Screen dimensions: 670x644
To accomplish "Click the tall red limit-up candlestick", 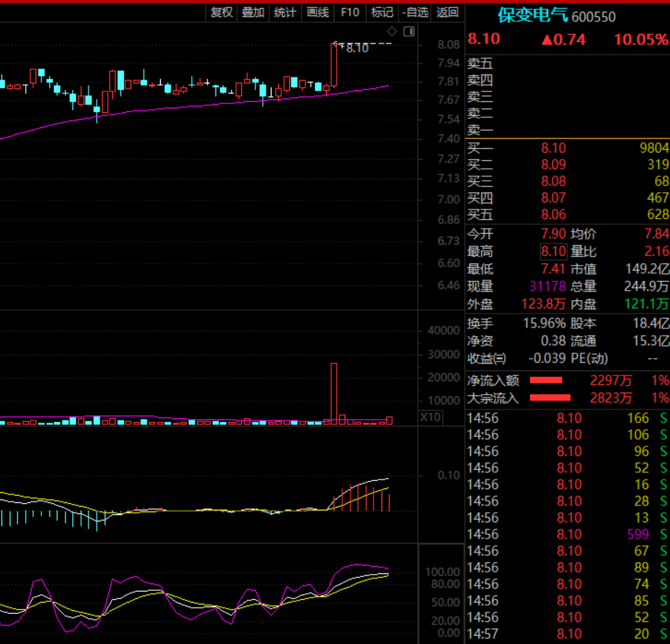I will point(334,64).
